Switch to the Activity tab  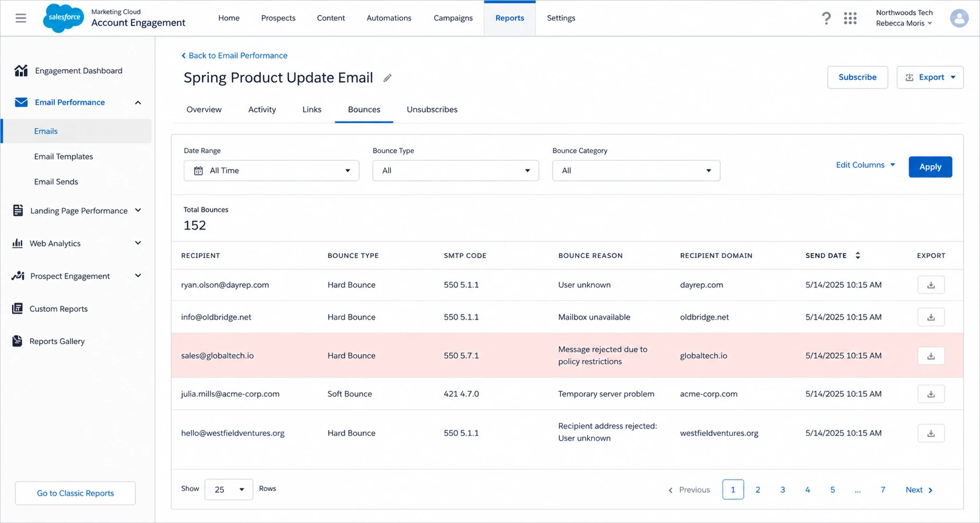tap(262, 110)
